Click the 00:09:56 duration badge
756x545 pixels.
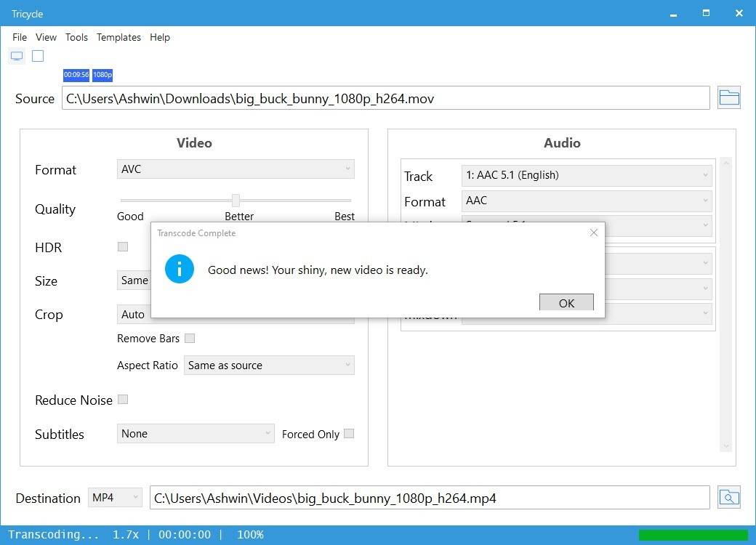pos(76,75)
